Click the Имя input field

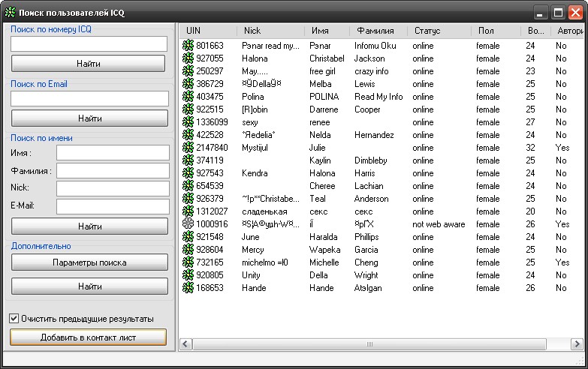pos(113,153)
